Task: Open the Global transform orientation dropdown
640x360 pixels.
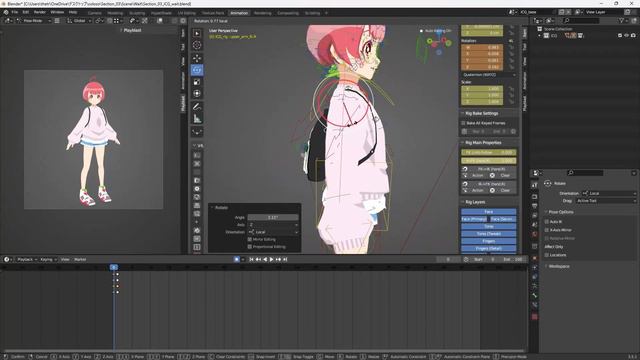Action: tap(79, 21)
